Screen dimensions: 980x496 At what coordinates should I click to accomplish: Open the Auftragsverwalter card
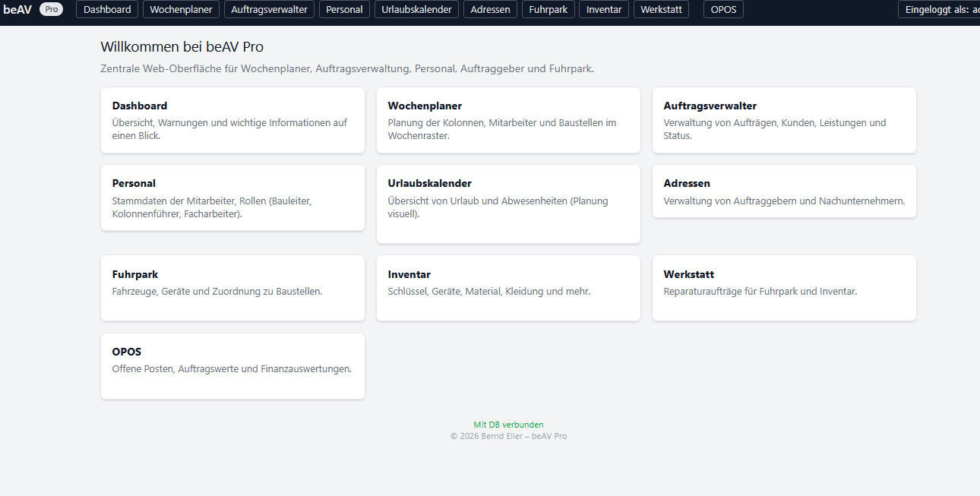click(783, 120)
